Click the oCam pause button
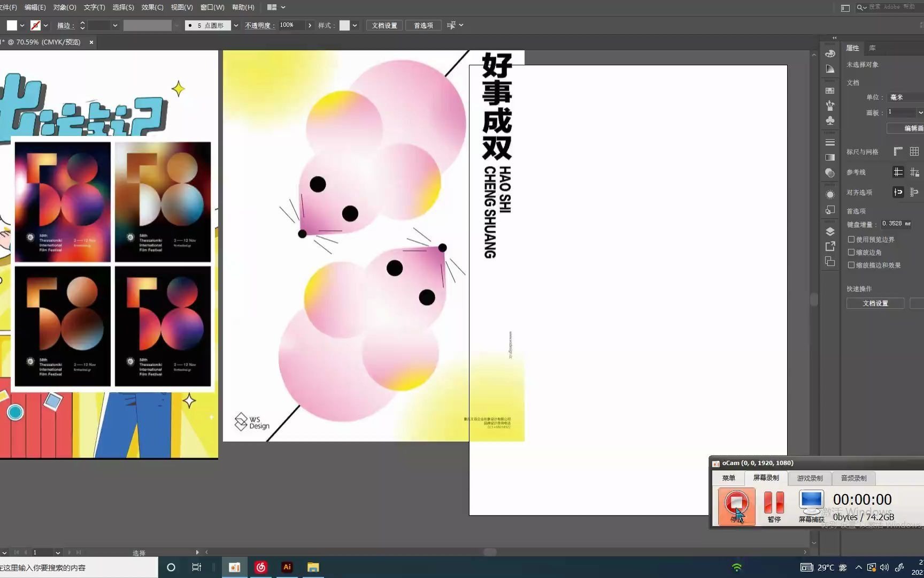This screenshot has height=578, width=924. coord(774,506)
